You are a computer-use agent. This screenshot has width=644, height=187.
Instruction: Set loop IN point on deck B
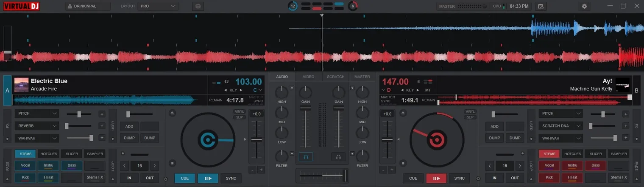point(494,178)
